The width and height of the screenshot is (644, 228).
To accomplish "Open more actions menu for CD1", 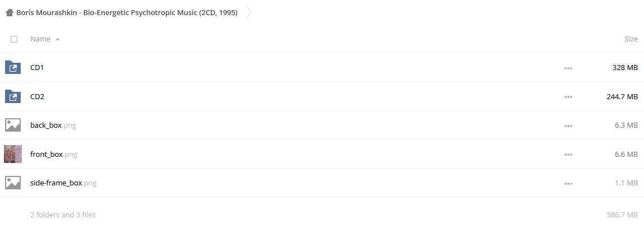I will 568,68.
